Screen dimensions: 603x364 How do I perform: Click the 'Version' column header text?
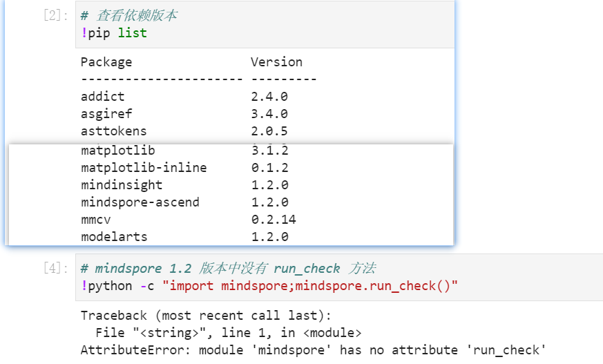point(276,62)
